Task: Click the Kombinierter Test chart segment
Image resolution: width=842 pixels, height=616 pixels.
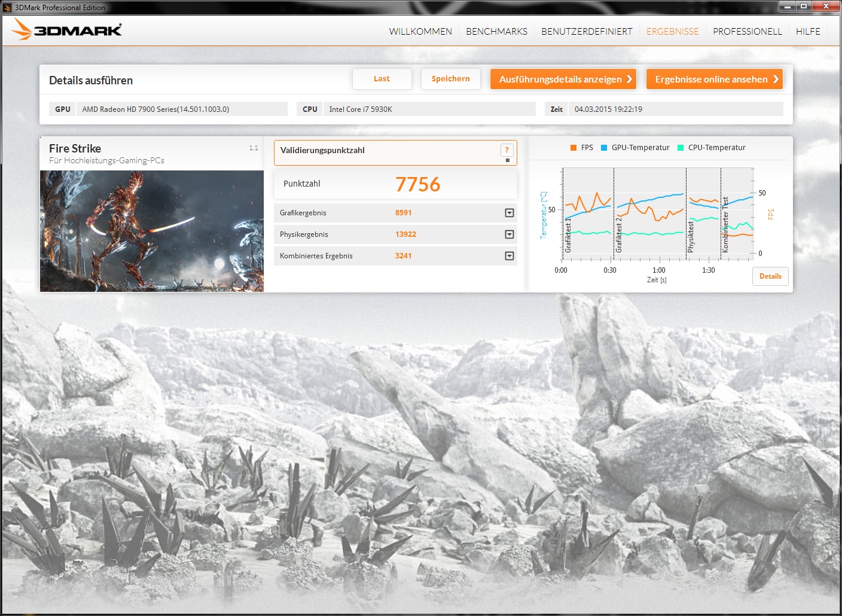Action: click(x=736, y=214)
